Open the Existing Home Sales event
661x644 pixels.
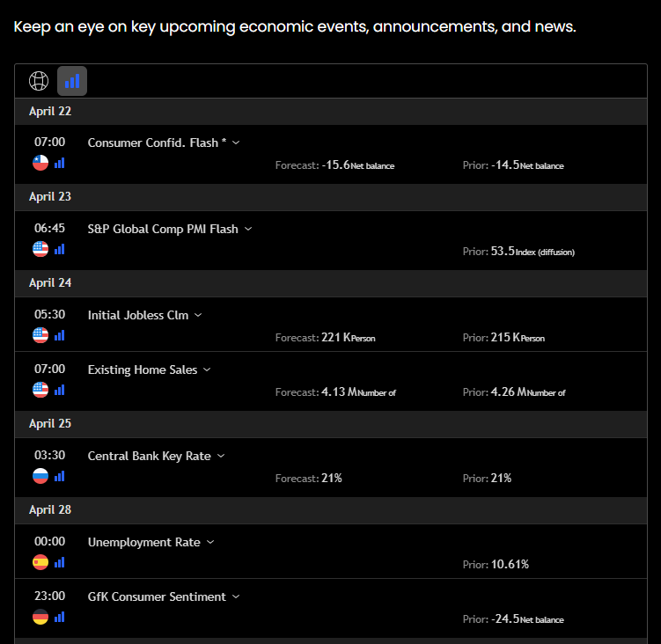[x=143, y=370]
